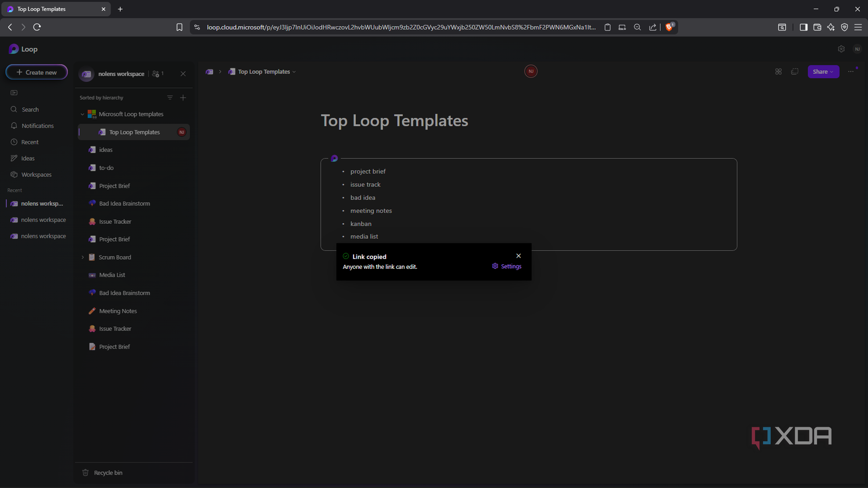Click the Loop component handle above the list
The image size is (868, 488).
pos(334,158)
